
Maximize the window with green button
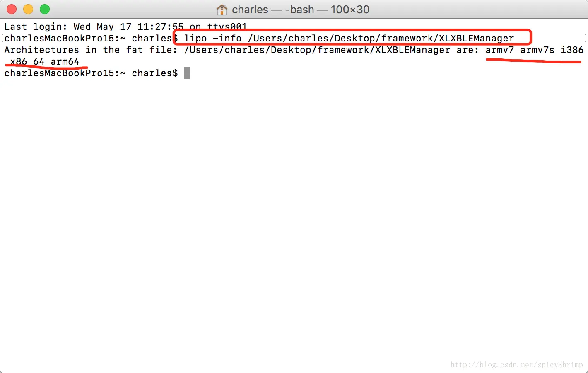click(x=45, y=9)
